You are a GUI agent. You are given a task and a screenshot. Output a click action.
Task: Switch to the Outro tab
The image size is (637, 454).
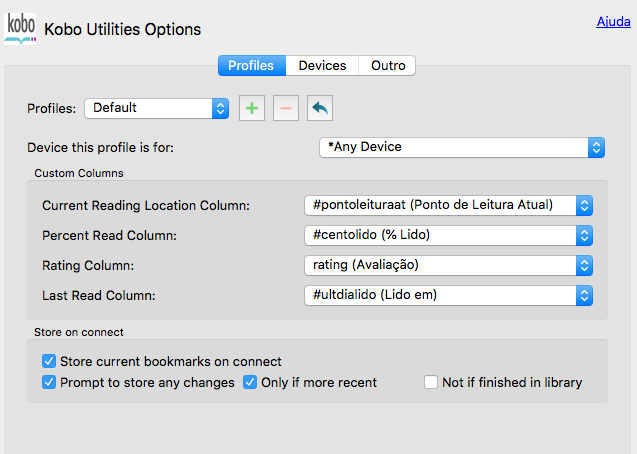(388, 66)
